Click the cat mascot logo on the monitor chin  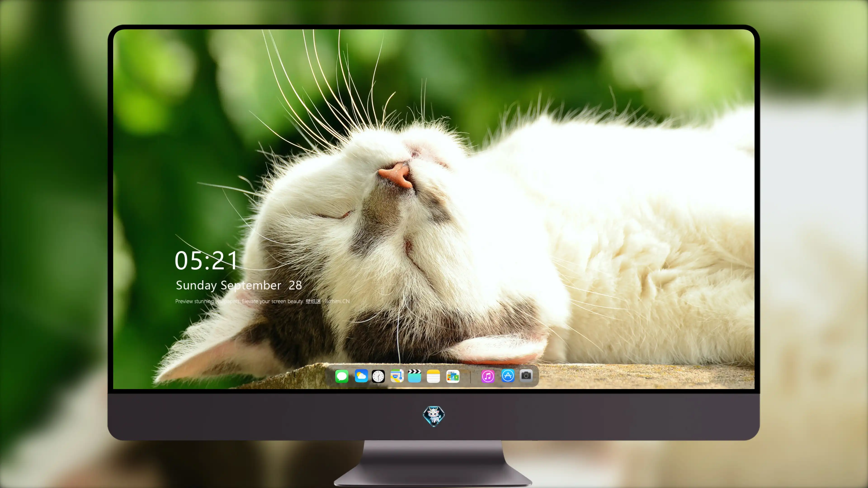click(434, 416)
